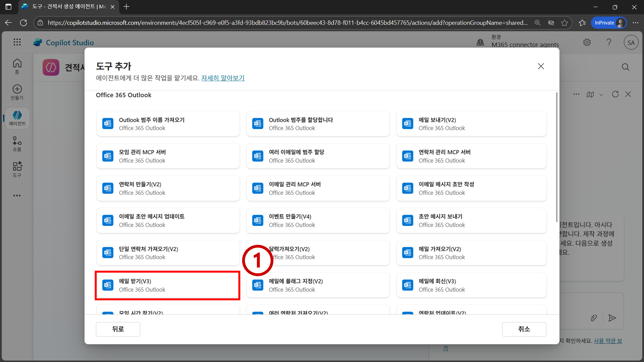Image resolution: width=644 pixels, height=362 pixels.
Task: Select the 메일 보내기(V2) tool
Action: (x=471, y=124)
